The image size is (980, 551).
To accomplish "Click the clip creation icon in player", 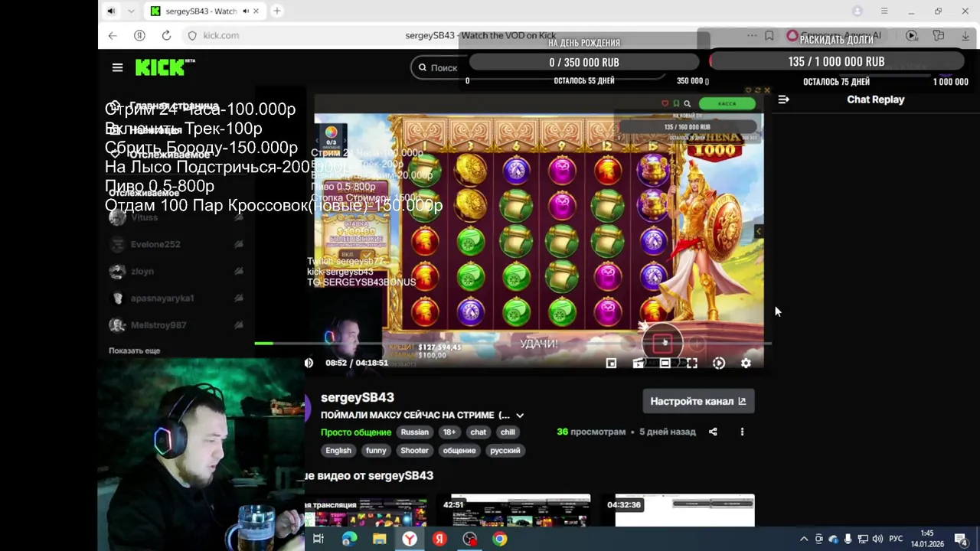I will click(x=638, y=364).
